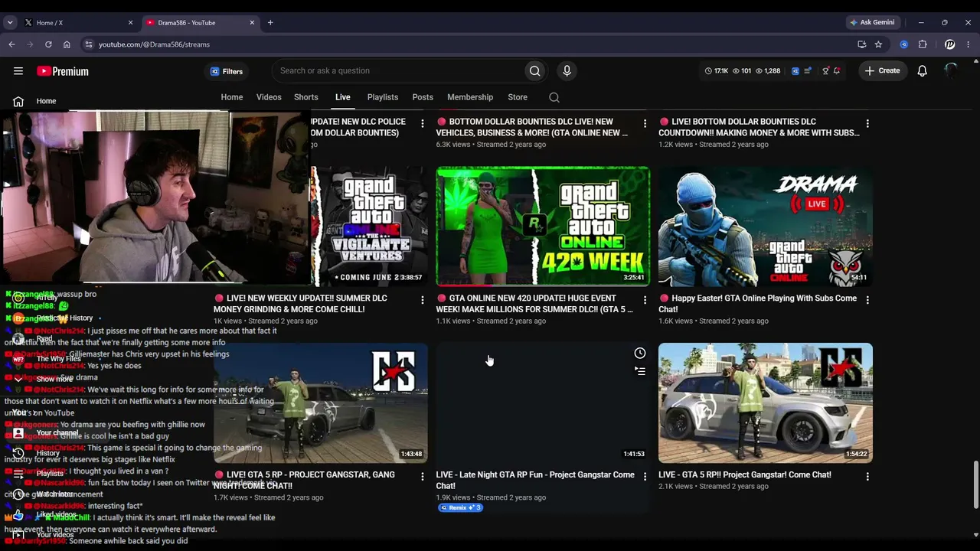980x551 pixels.
Task: Open 'BOTTOM DOLLAR BOUNTIES DLC LIVE!' stream title
Action: 532,127
